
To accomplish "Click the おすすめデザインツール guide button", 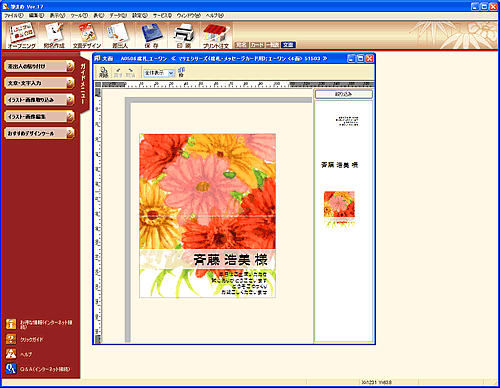I will (39, 133).
